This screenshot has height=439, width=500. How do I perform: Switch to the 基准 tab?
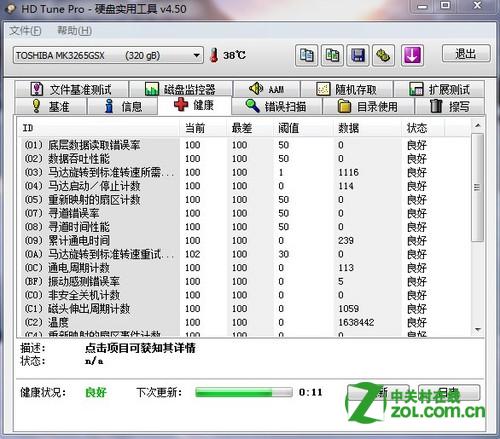click(50, 107)
